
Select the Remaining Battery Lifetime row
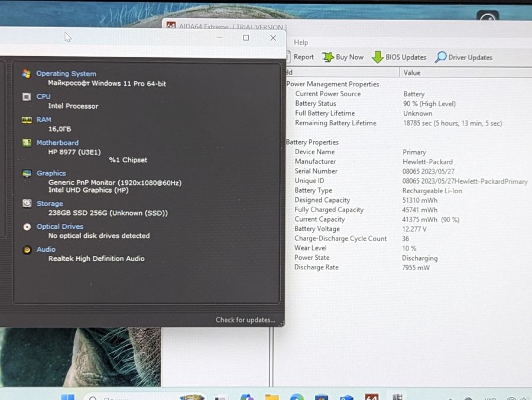click(409, 123)
